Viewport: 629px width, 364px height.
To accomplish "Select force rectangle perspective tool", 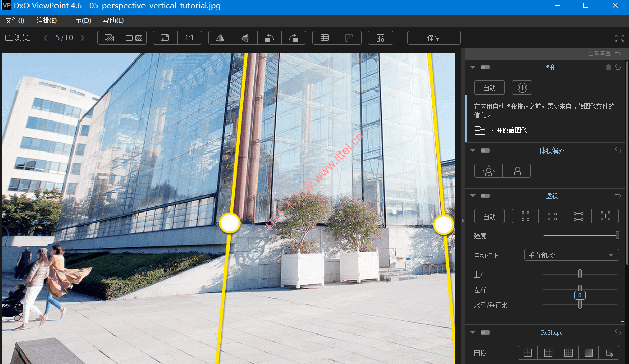I will coord(579,216).
